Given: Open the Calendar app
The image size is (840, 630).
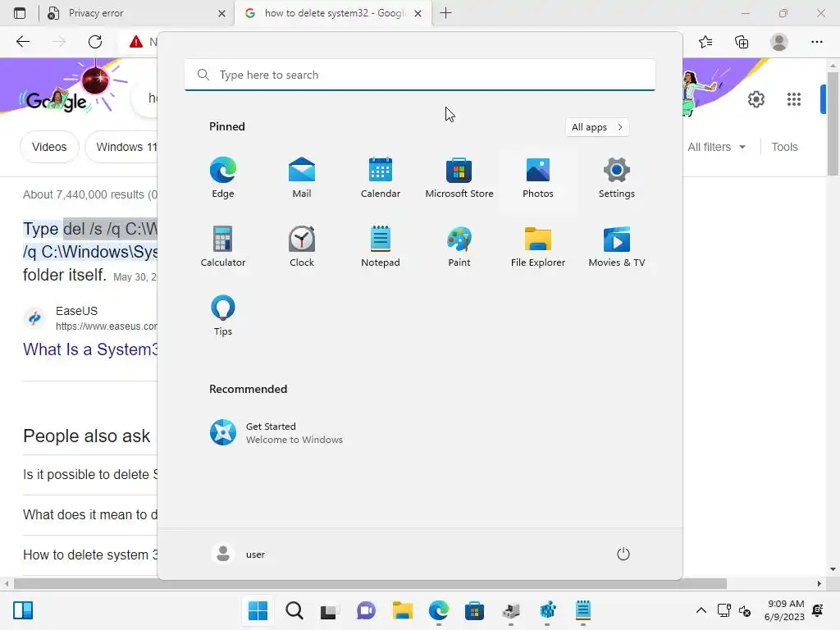Looking at the screenshot, I should (x=381, y=178).
